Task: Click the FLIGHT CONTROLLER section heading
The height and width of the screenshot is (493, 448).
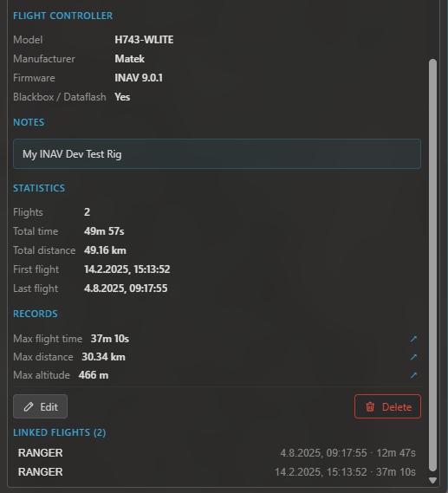Action: coord(63,16)
